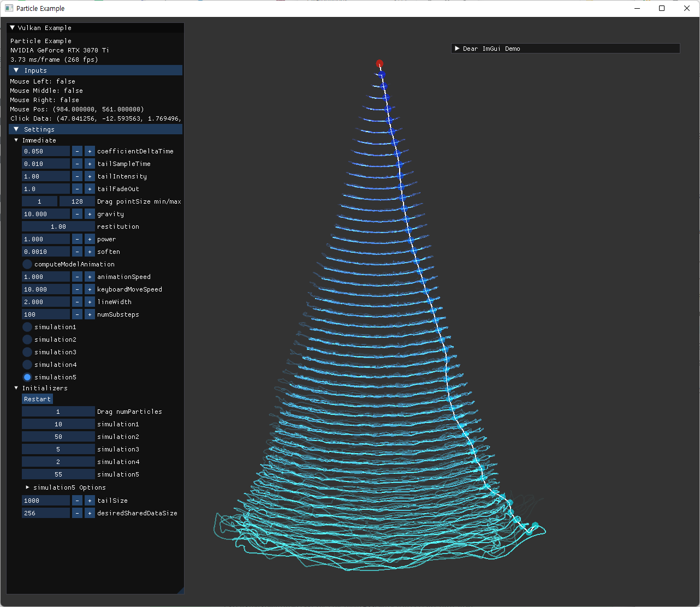Decrease keyboardMoveSpeed with minus button

[77, 289]
